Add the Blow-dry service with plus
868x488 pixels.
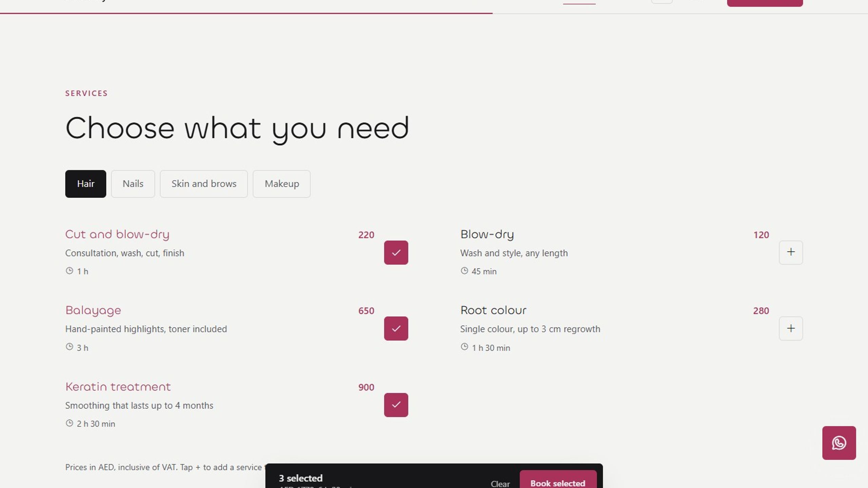click(791, 252)
